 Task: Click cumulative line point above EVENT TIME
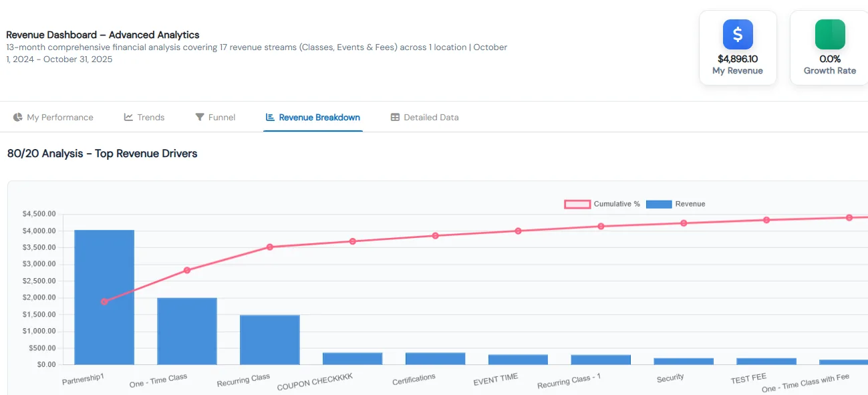tap(519, 231)
